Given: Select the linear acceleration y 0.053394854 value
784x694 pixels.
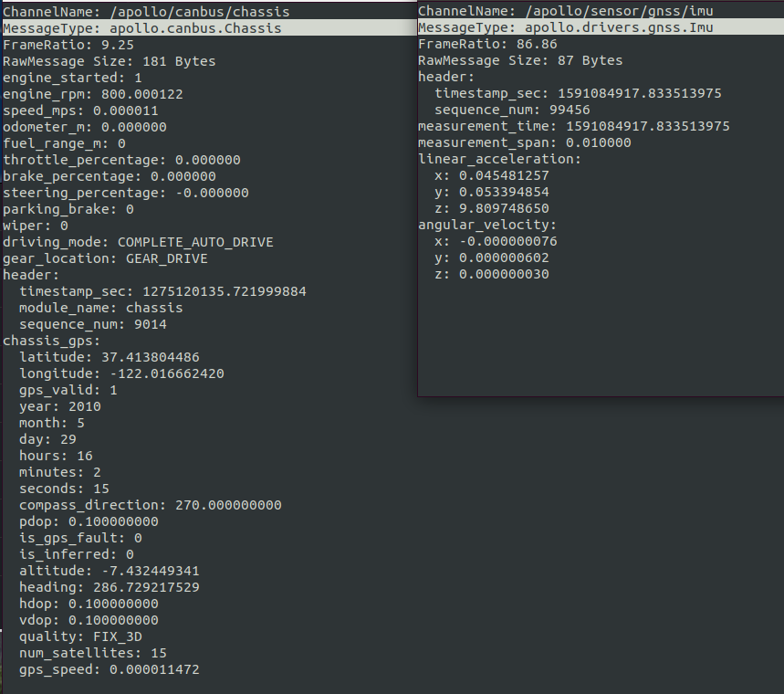Looking at the screenshot, I should click(504, 192).
